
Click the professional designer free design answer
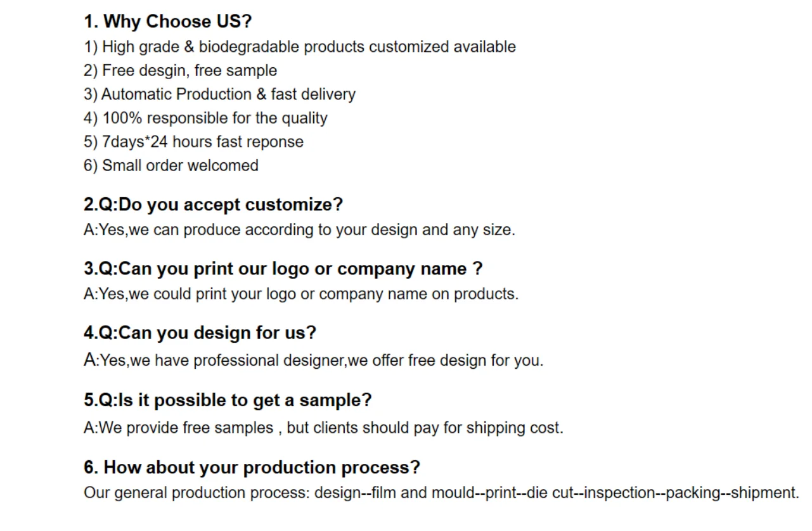314,361
